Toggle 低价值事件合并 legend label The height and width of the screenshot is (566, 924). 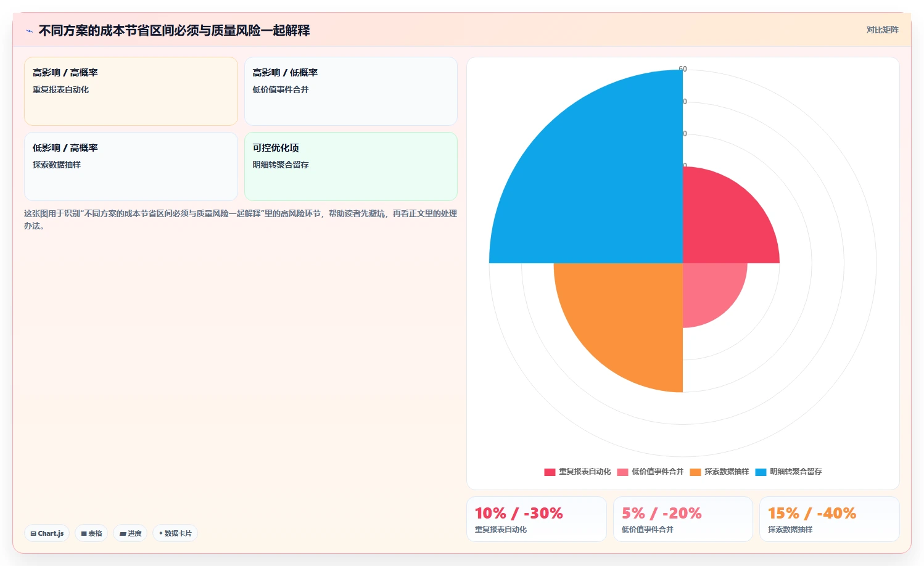(658, 472)
